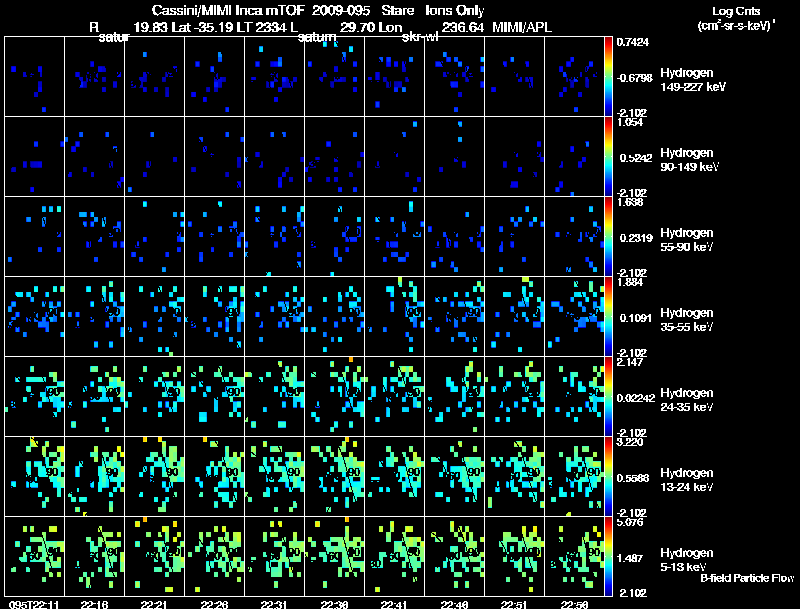
Task: Select the 5.076 colorbar maximum value
Action: coord(630,522)
